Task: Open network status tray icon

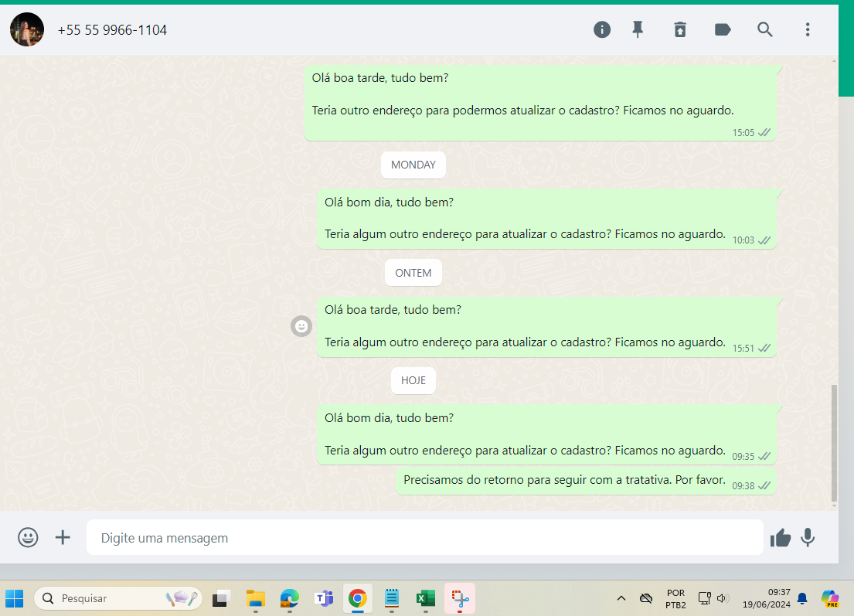Action: [704, 598]
